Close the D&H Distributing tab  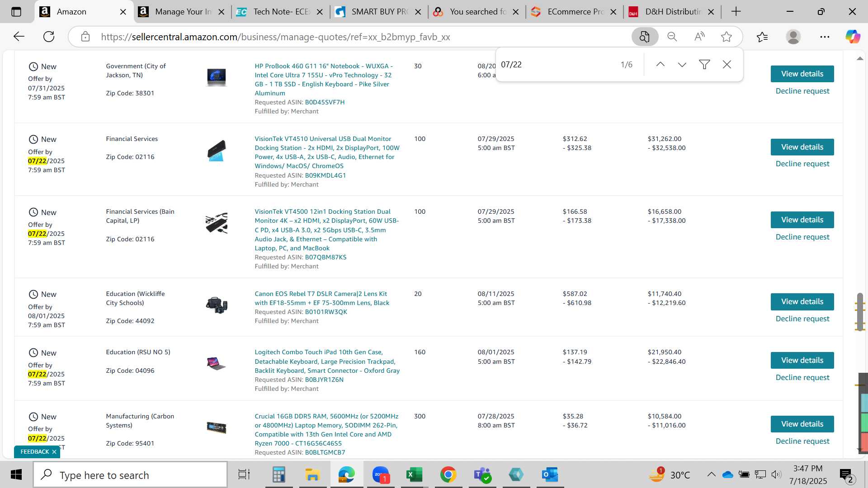(711, 12)
